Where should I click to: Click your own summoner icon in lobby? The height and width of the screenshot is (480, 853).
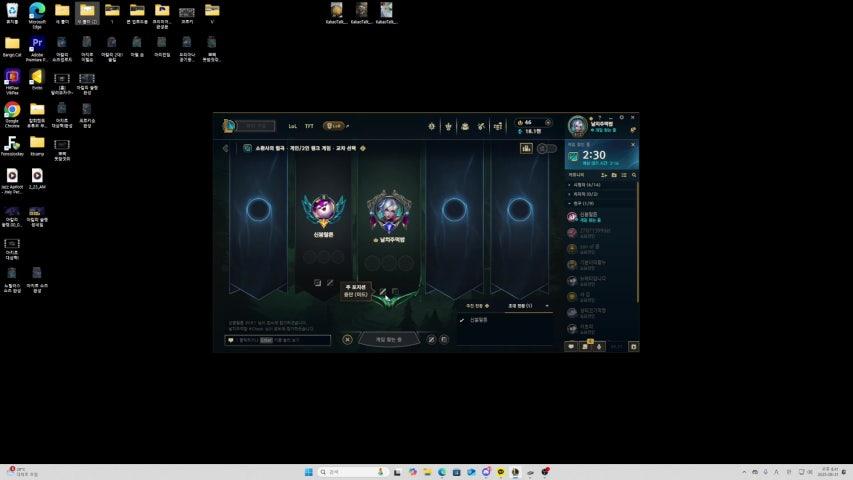(x=389, y=212)
